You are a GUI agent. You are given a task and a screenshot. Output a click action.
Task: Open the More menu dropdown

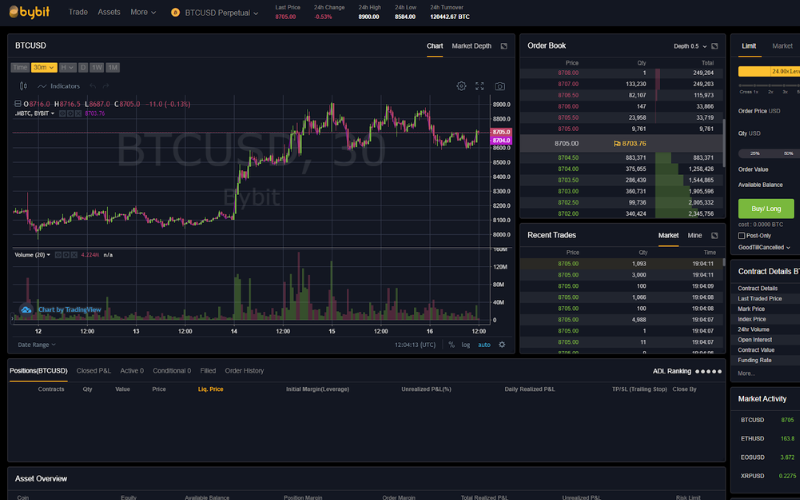(x=143, y=12)
